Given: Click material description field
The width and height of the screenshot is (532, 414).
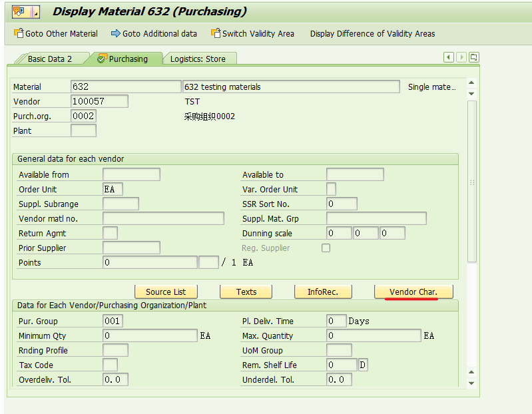Looking at the screenshot, I should coord(291,87).
